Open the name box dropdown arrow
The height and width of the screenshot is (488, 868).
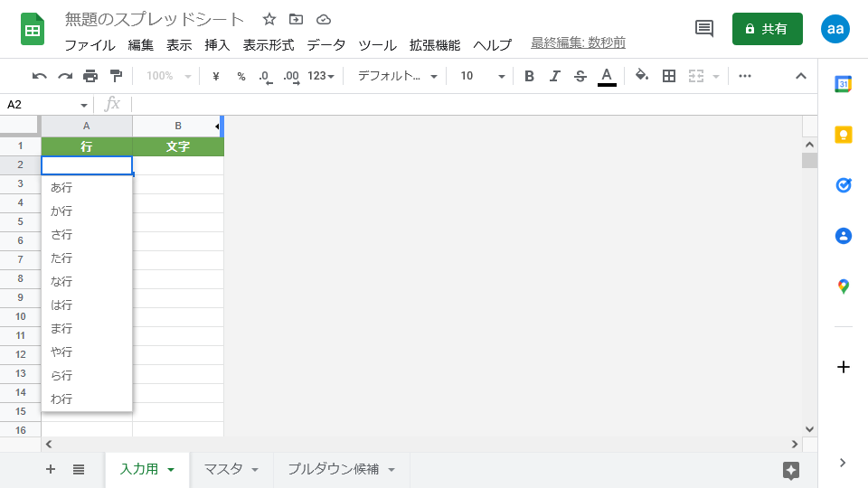point(83,105)
